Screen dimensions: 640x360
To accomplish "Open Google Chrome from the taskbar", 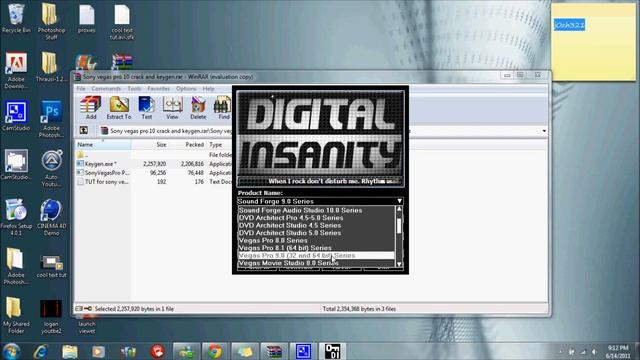I will tap(215, 351).
